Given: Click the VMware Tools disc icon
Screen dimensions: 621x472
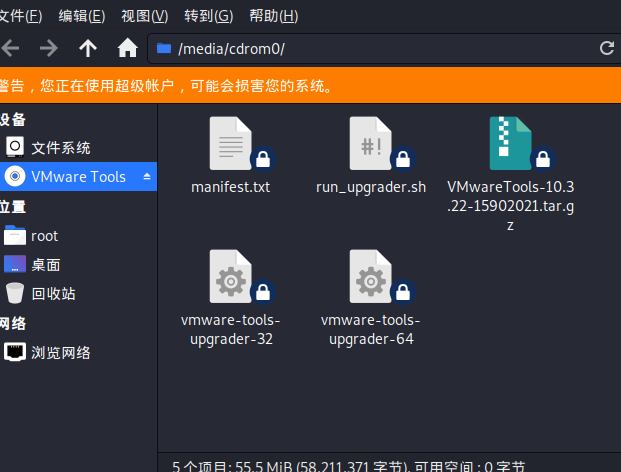Looking at the screenshot, I should point(15,176).
